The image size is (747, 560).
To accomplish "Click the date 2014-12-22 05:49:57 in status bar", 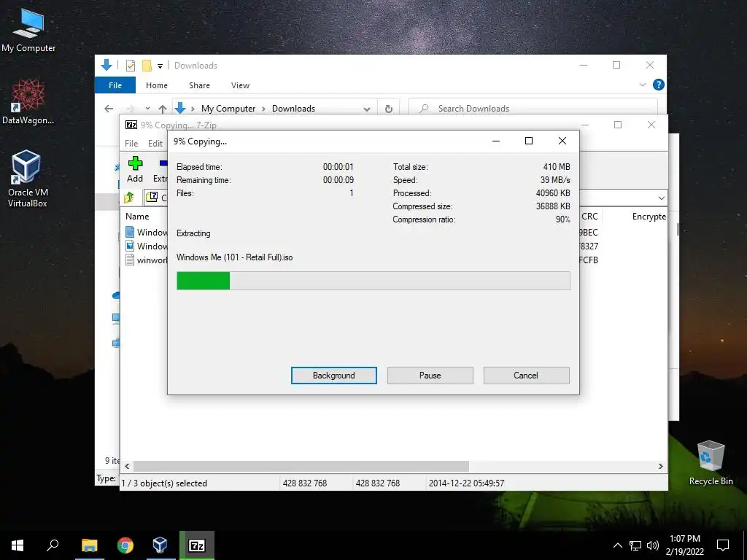I will click(466, 483).
